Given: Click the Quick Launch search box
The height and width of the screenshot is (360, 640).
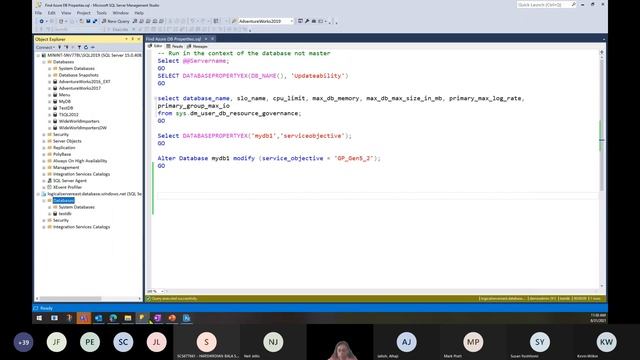Looking at the screenshot, I should pyautogui.click(x=546, y=4).
